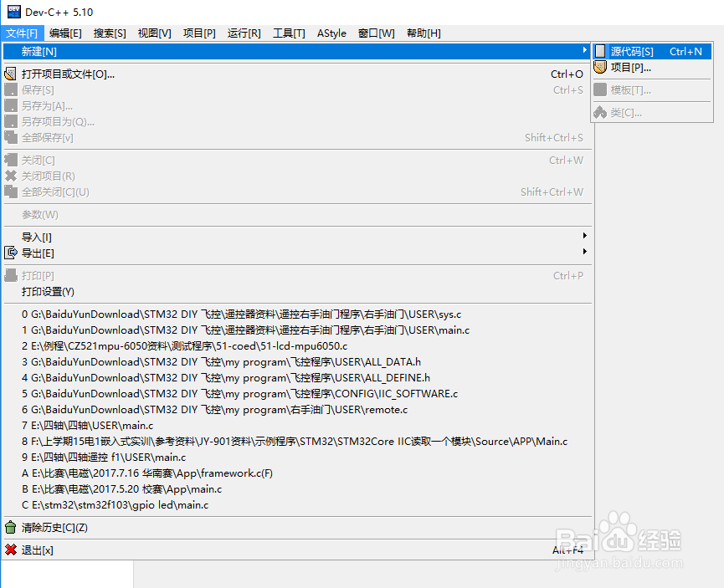724x588 pixels.
Task: Choose 清除历史[C](Z) entry
Action: 296,527
